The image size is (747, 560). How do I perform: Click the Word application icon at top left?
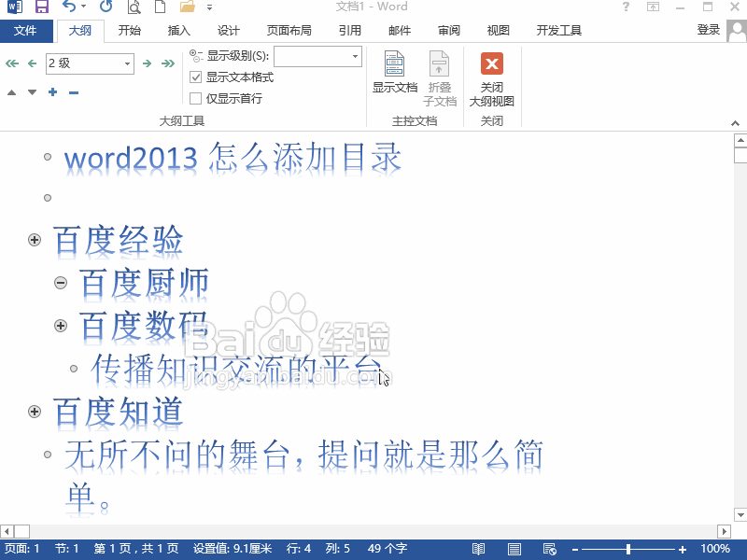pos(15,7)
